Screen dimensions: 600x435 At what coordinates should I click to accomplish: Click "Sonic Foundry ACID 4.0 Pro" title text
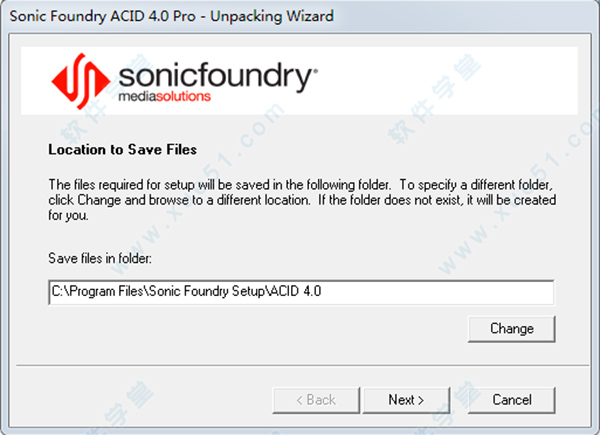click(x=105, y=16)
